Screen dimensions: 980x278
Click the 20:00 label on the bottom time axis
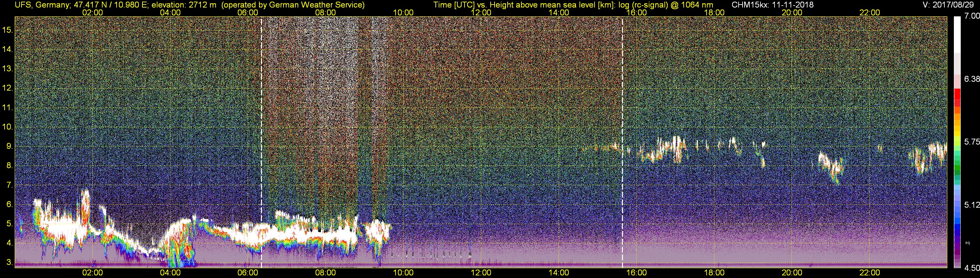(792, 273)
